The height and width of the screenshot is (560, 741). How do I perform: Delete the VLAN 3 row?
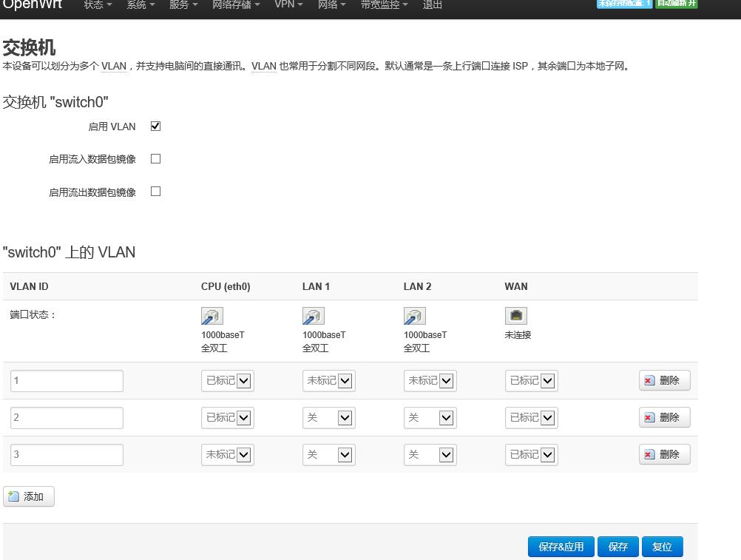click(x=664, y=454)
